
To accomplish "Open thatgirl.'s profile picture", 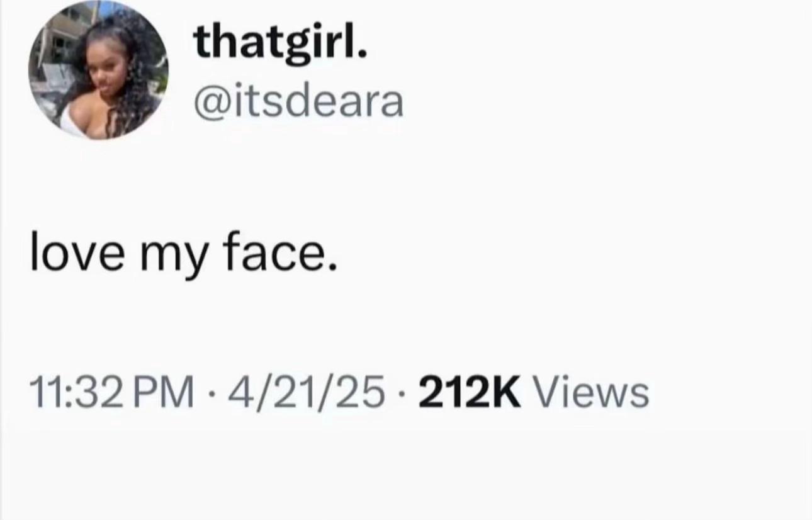I will tap(98, 70).
